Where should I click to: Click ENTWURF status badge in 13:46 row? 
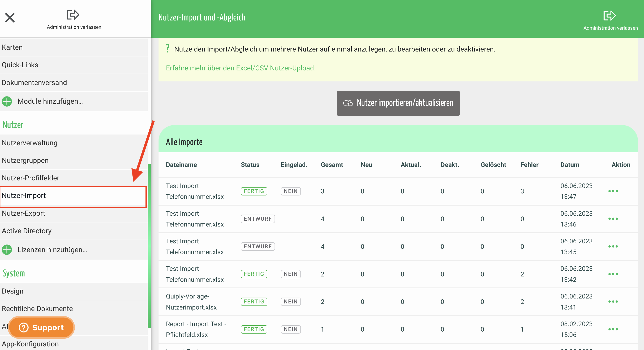258,219
